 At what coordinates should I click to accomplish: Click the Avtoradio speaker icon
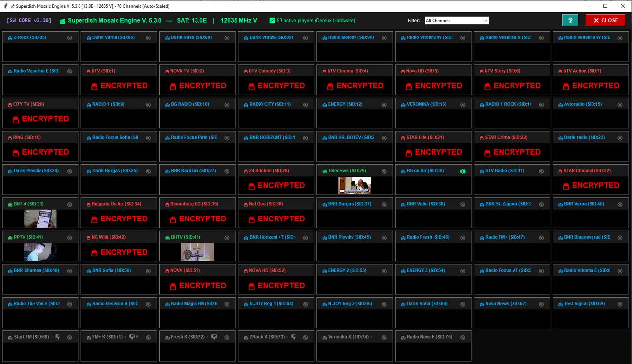(620, 105)
